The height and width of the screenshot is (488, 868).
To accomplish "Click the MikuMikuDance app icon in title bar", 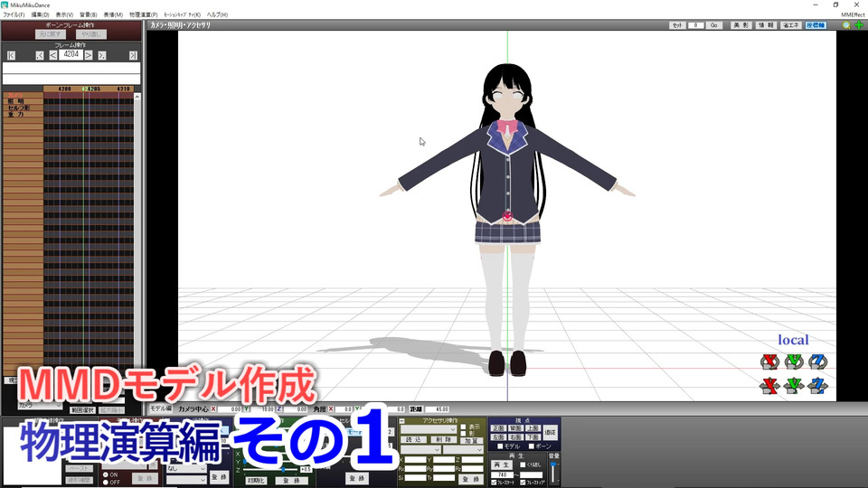I will click(5, 5).
